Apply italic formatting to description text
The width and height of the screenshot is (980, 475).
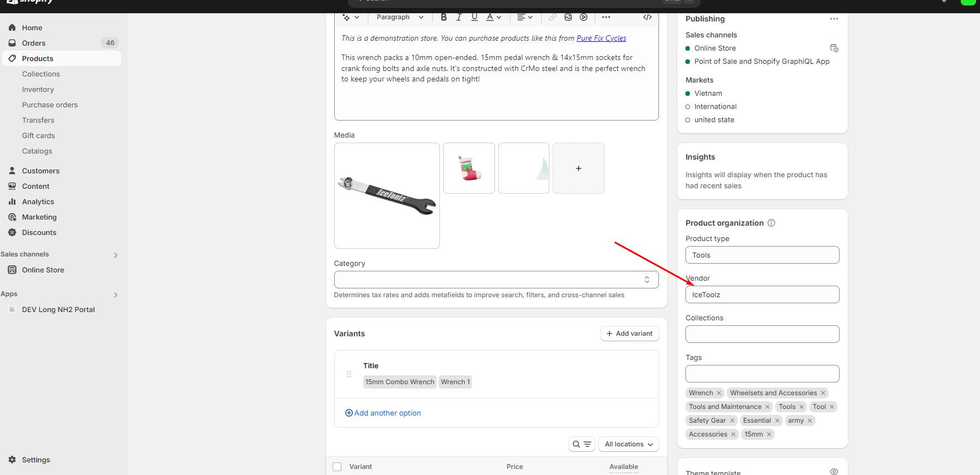click(x=459, y=17)
